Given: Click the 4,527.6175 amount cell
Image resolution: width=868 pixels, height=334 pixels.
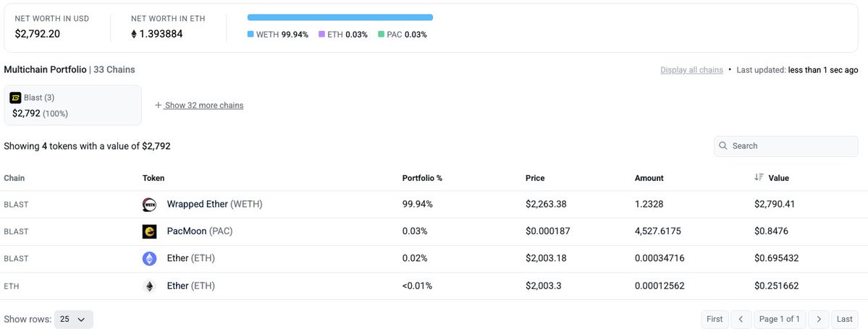Looking at the screenshot, I should 658,231.
